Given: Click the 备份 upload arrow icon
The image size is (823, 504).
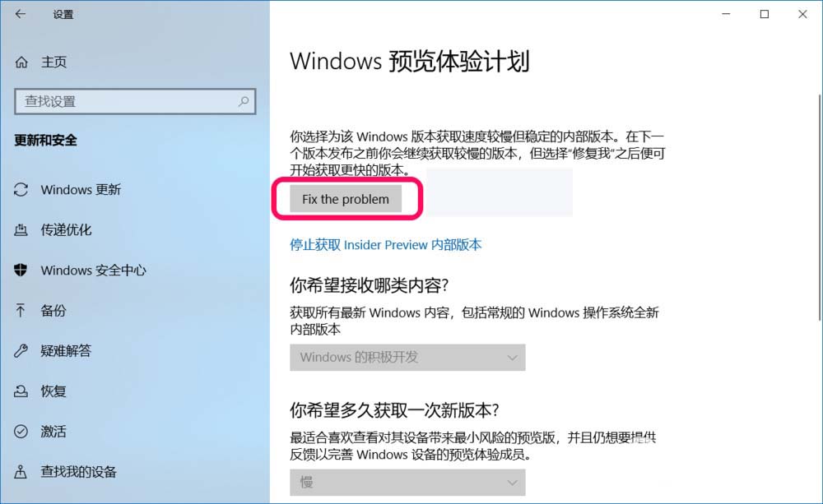Looking at the screenshot, I should pos(21,311).
